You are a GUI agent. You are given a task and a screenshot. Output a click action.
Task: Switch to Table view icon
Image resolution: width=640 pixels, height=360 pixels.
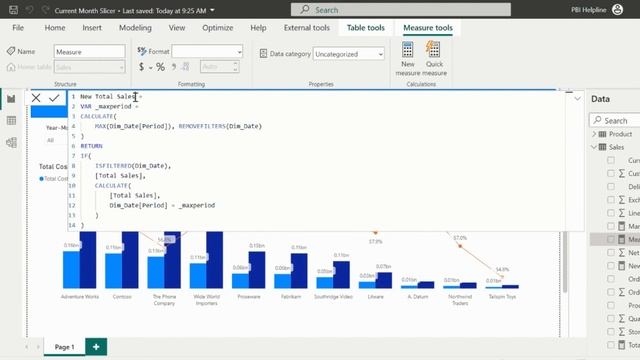pyautogui.click(x=11, y=120)
